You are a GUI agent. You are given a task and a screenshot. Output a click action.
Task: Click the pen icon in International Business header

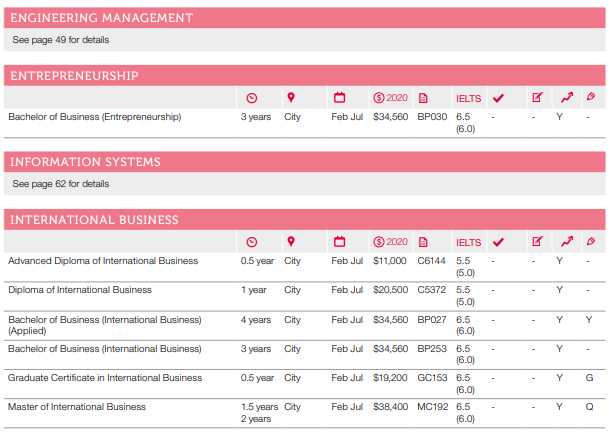591,242
